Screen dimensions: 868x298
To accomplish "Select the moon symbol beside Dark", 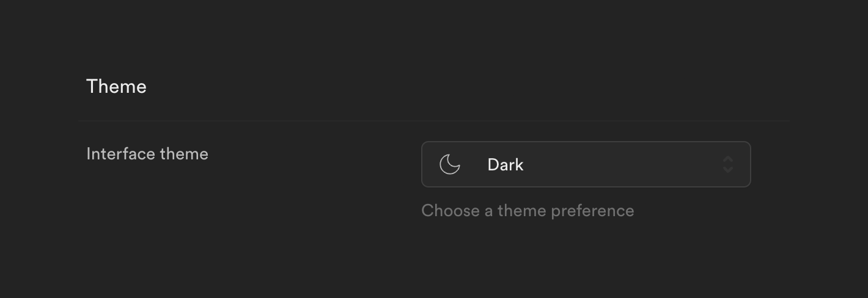I will click(450, 164).
